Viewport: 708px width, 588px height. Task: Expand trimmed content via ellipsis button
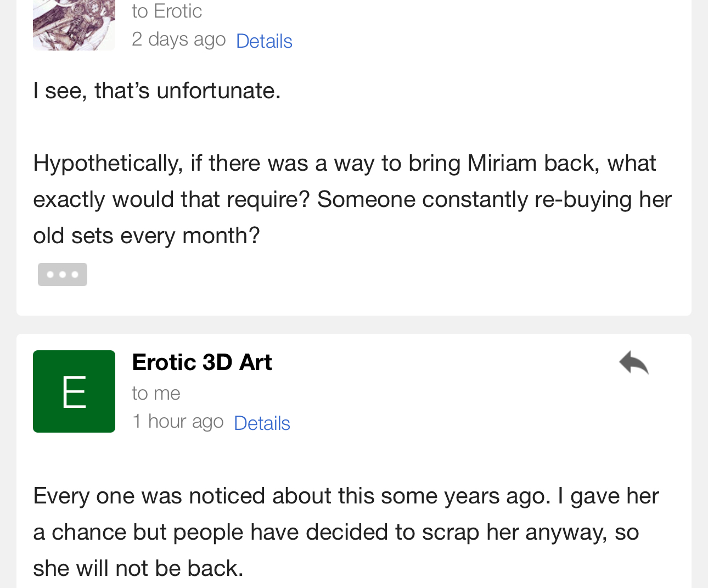tap(62, 275)
